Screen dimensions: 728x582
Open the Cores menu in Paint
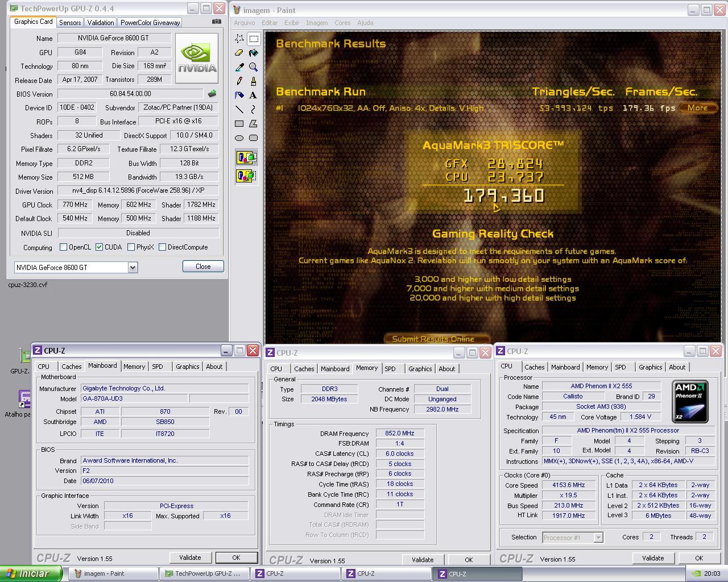(342, 23)
